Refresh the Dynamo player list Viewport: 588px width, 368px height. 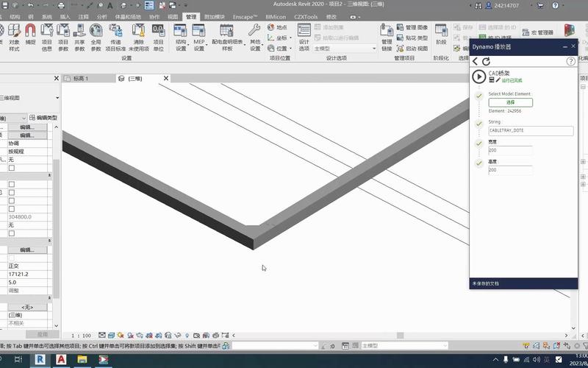click(x=486, y=61)
